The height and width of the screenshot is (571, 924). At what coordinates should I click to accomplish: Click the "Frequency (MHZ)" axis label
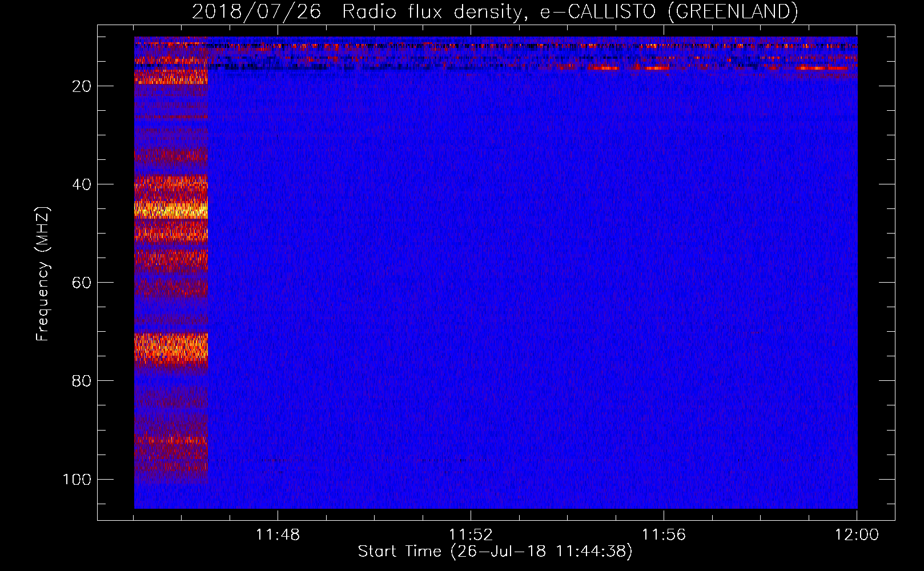(x=43, y=274)
